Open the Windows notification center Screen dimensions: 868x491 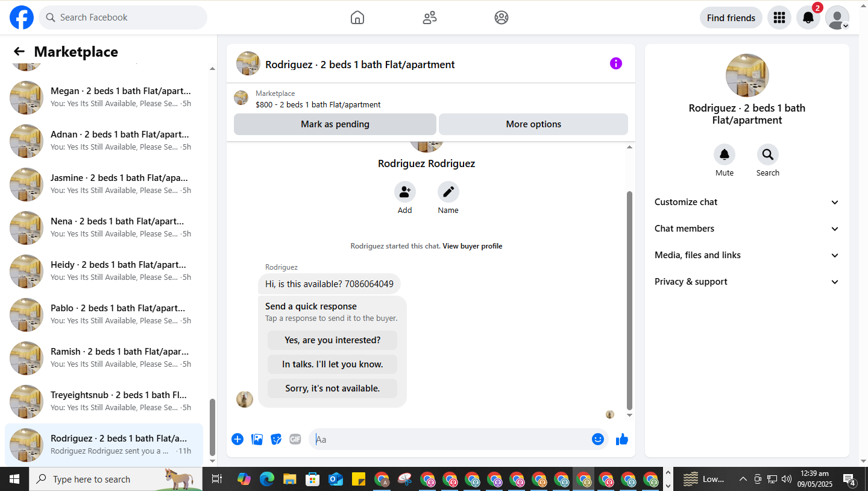tap(849, 479)
